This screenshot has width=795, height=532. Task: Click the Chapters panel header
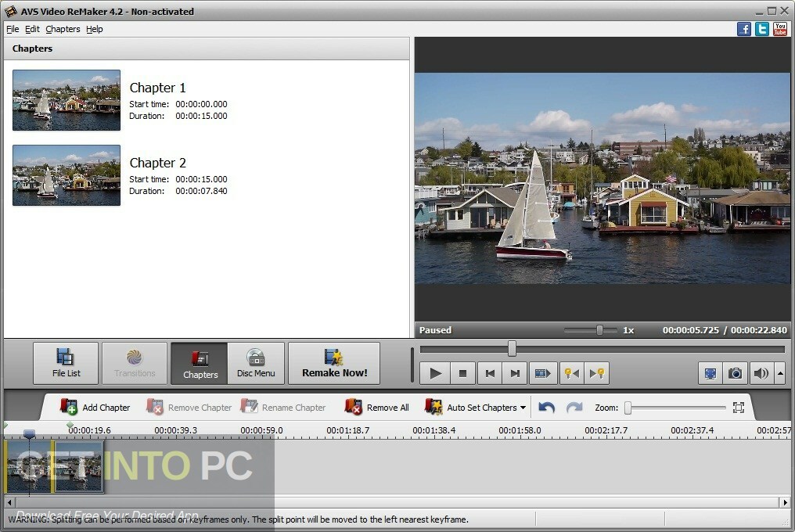[207, 49]
